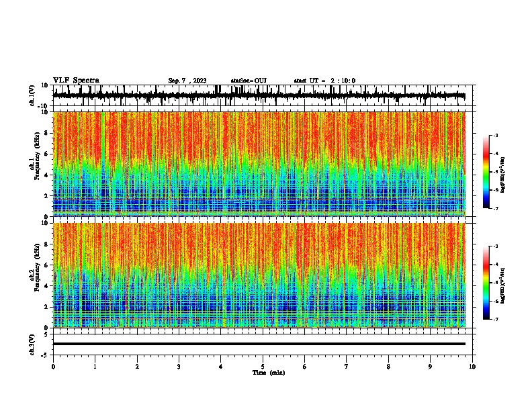Click time axis tick label "3"
Viewport: 532px width, 411px height.
tap(179, 367)
